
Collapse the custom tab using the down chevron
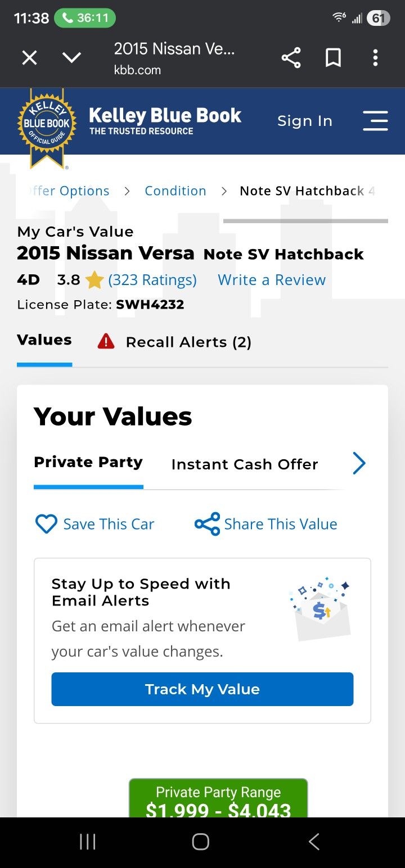72,57
